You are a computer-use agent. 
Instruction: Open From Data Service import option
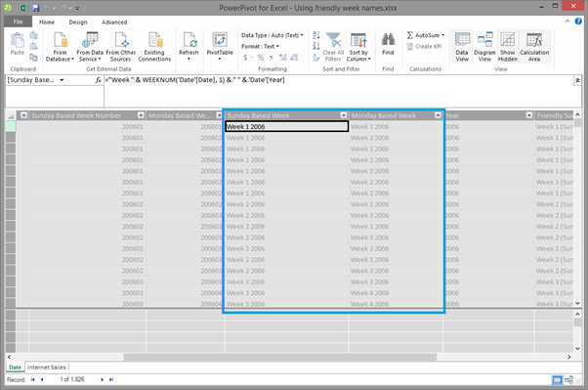click(90, 47)
